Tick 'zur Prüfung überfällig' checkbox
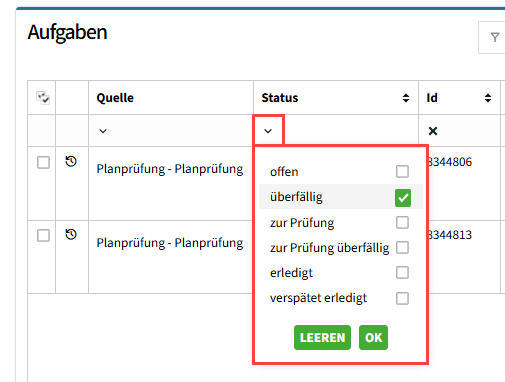This screenshot has width=505, height=382. point(402,248)
